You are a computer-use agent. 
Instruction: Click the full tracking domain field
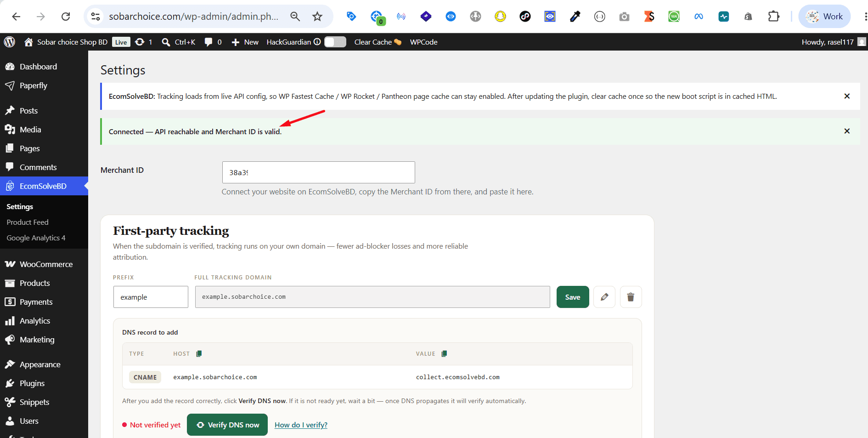click(x=372, y=297)
